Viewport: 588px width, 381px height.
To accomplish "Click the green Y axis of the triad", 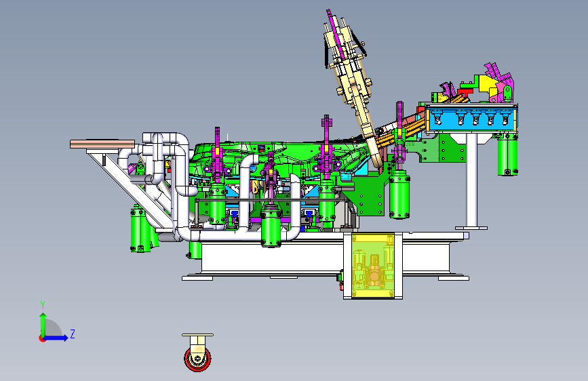I will (43, 324).
